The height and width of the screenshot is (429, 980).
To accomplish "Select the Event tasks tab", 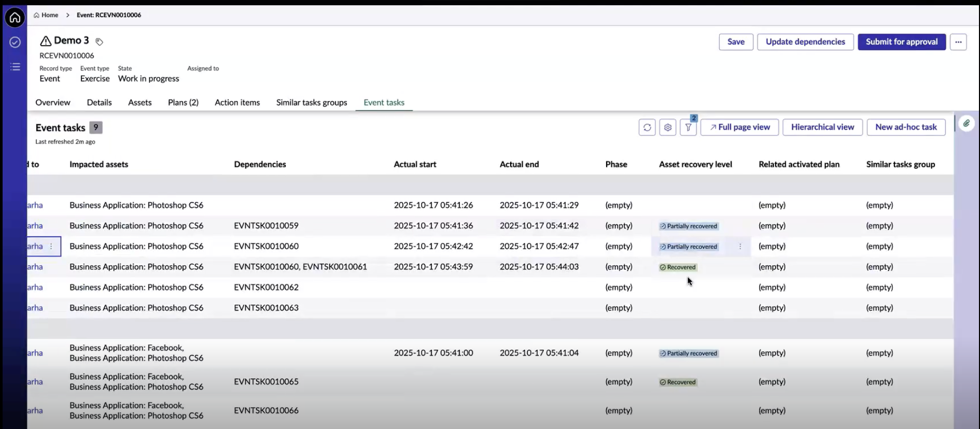I will [x=384, y=103].
